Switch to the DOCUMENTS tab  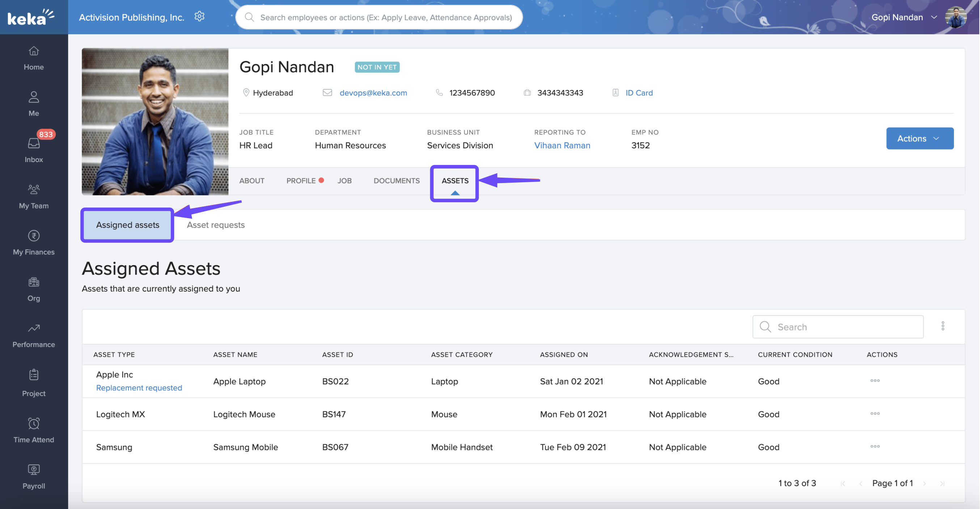[x=396, y=181]
